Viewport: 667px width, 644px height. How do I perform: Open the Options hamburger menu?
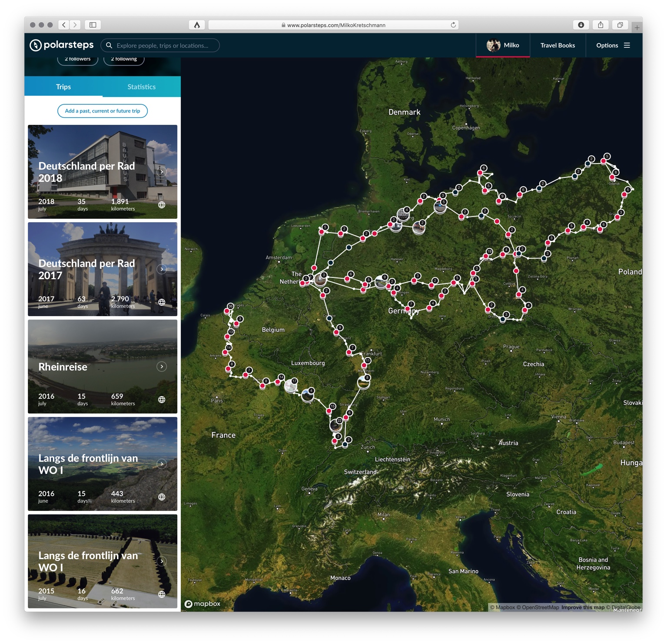click(x=627, y=45)
